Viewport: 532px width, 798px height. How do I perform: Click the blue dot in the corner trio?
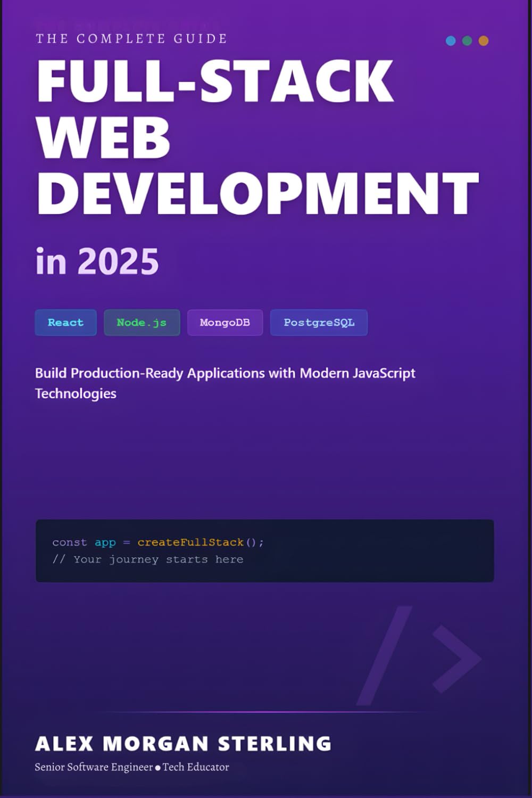click(450, 40)
